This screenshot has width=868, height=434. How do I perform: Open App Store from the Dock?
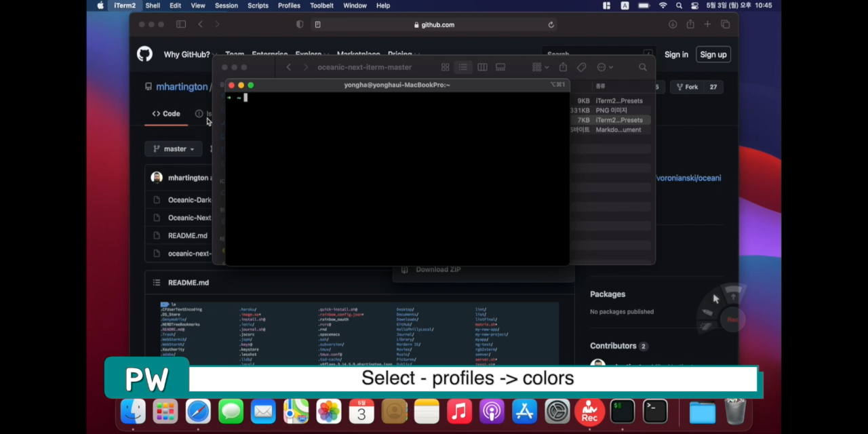coord(524,412)
